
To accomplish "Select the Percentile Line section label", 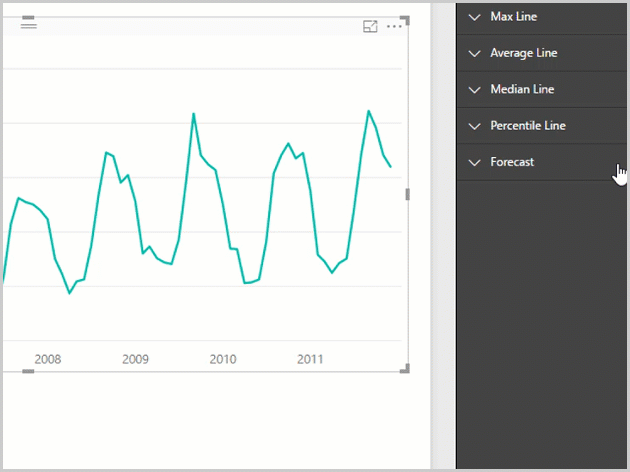I will tap(528, 126).
